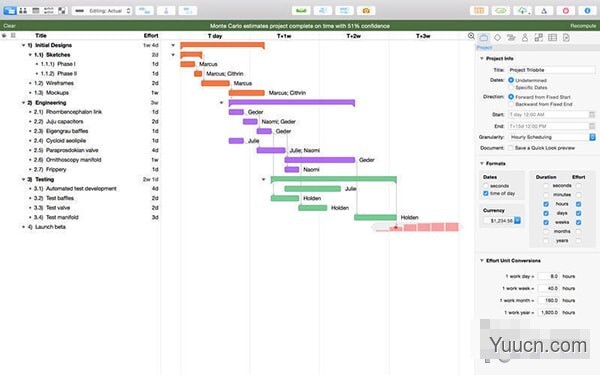The image size is (600, 375).
Task: Open the Editing: Actual popup selector
Action: point(102,11)
